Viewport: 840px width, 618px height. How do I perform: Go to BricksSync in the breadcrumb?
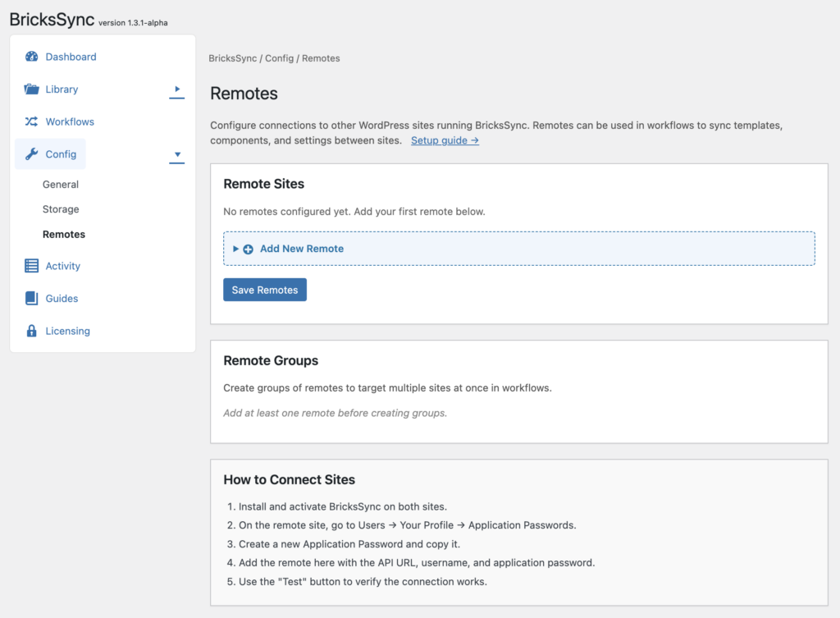pyautogui.click(x=234, y=58)
